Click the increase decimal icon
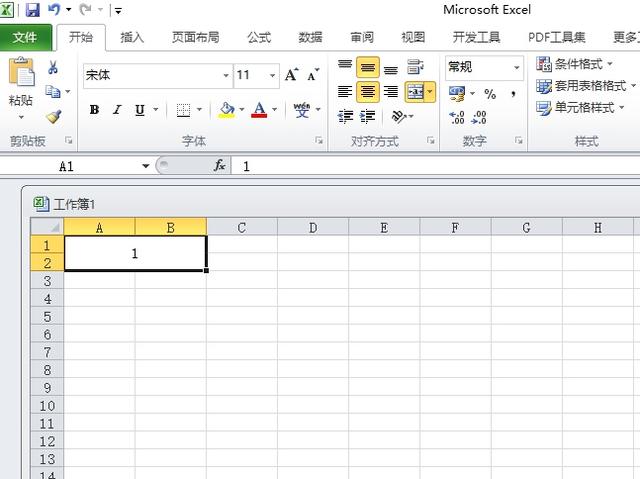This screenshot has height=479, width=640. point(457,117)
